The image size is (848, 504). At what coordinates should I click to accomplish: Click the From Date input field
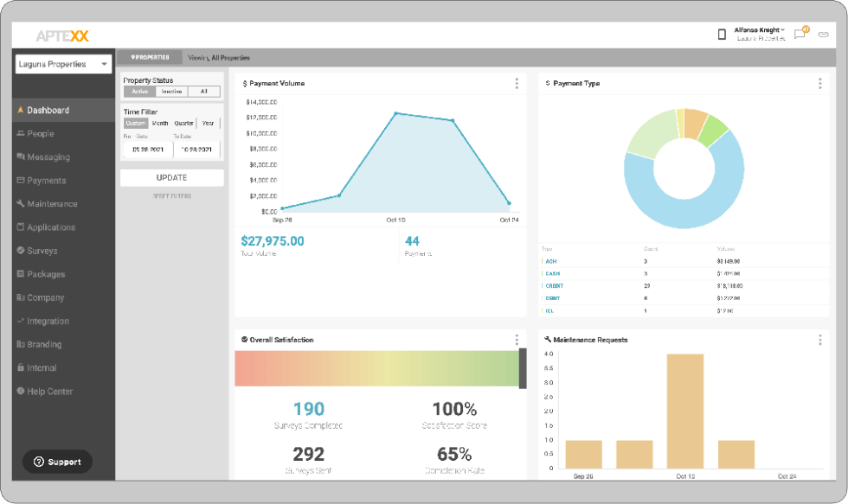(146, 149)
